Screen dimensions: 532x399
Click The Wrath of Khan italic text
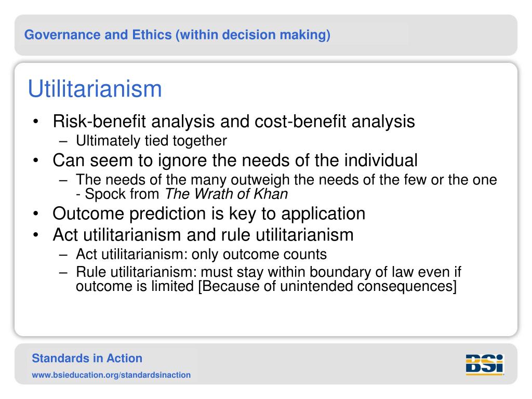pyautogui.click(x=227, y=194)
